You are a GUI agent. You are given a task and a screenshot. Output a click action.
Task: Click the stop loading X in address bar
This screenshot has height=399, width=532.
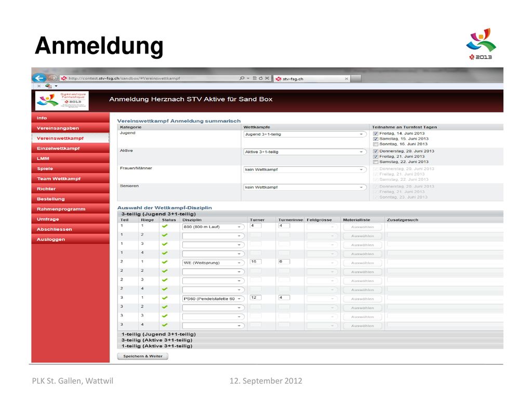coord(267,78)
